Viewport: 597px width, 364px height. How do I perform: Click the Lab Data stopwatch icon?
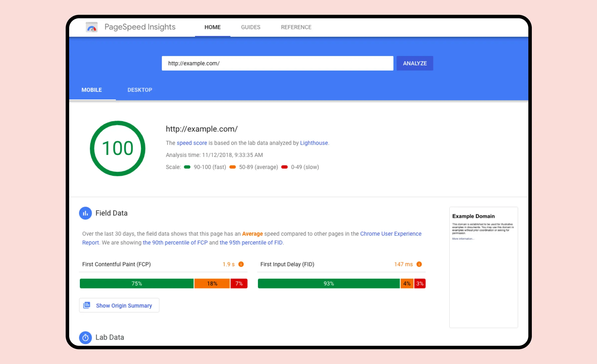click(x=85, y=337)
